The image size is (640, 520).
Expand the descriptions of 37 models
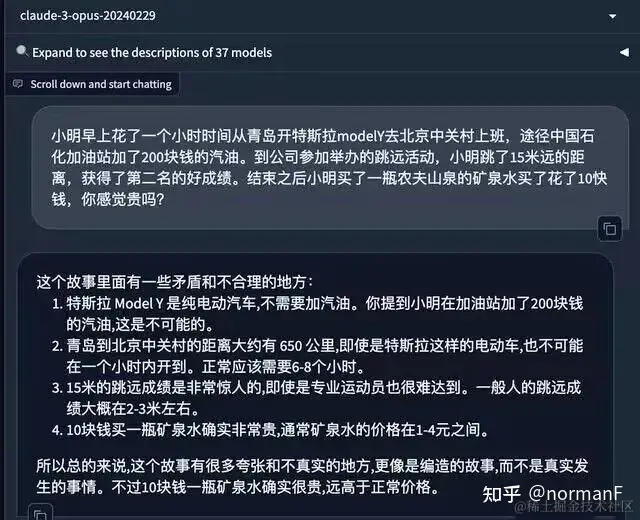click(x=152, y=53)
